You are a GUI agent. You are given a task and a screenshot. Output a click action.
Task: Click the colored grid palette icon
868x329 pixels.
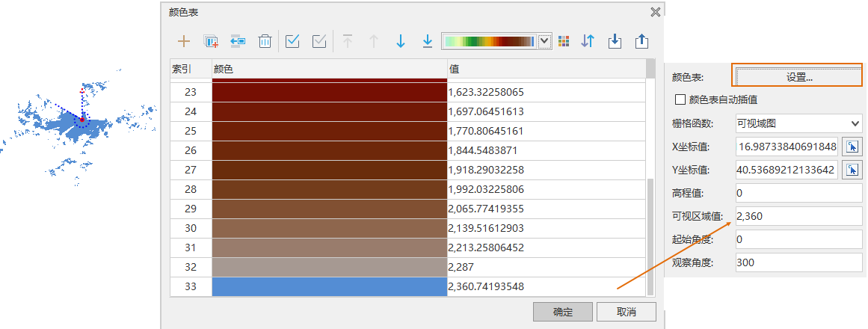564,42
